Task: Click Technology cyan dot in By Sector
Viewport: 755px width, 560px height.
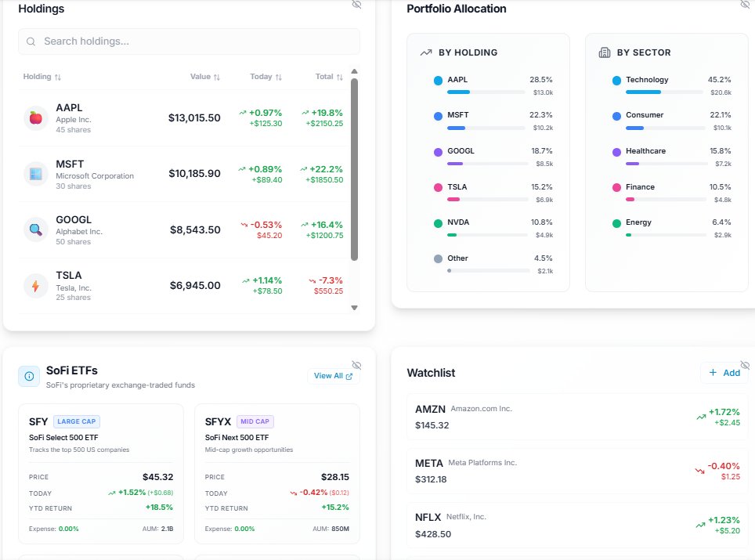Action: 616,81
